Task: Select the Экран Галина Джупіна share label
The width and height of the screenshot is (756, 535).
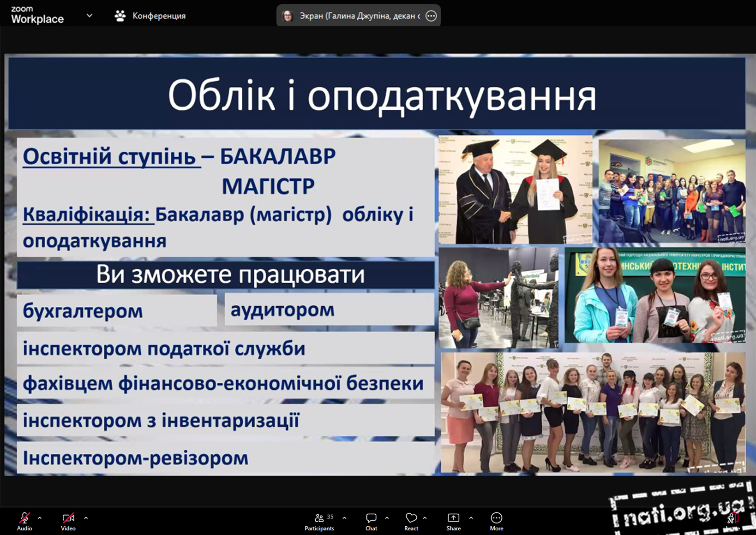Action: [359, 16]
